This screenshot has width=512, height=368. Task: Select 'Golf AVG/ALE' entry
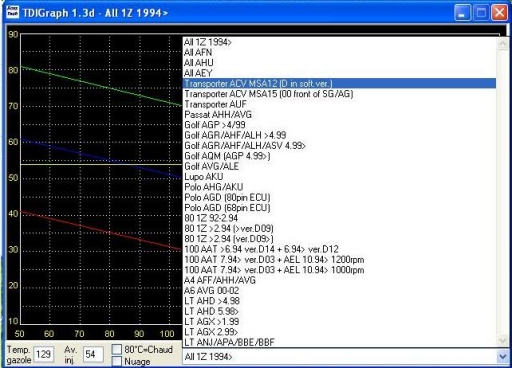[339, 166]
